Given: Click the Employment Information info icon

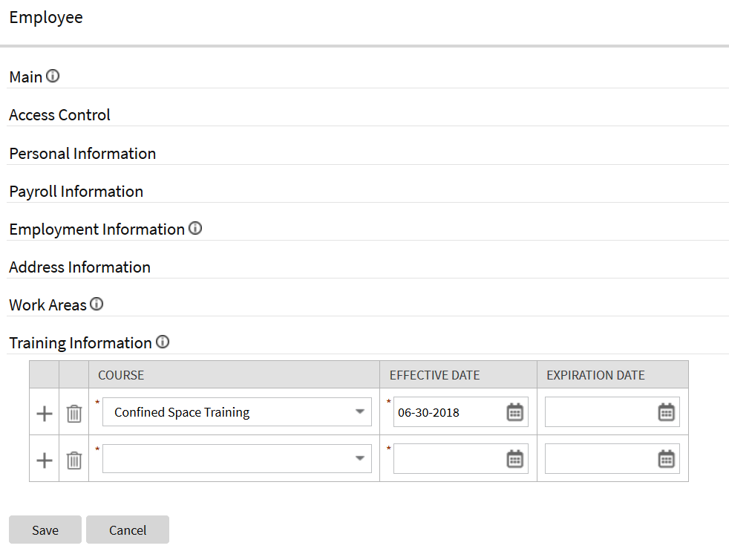Looking at the screenshot, I should coord(195,228).
